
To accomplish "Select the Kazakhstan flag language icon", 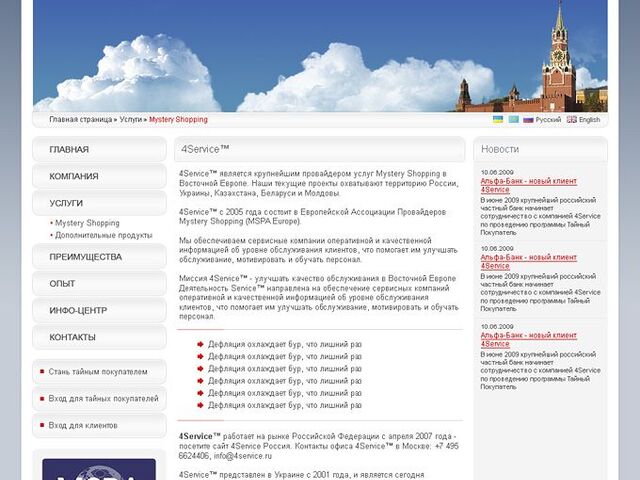I will 513,120.
